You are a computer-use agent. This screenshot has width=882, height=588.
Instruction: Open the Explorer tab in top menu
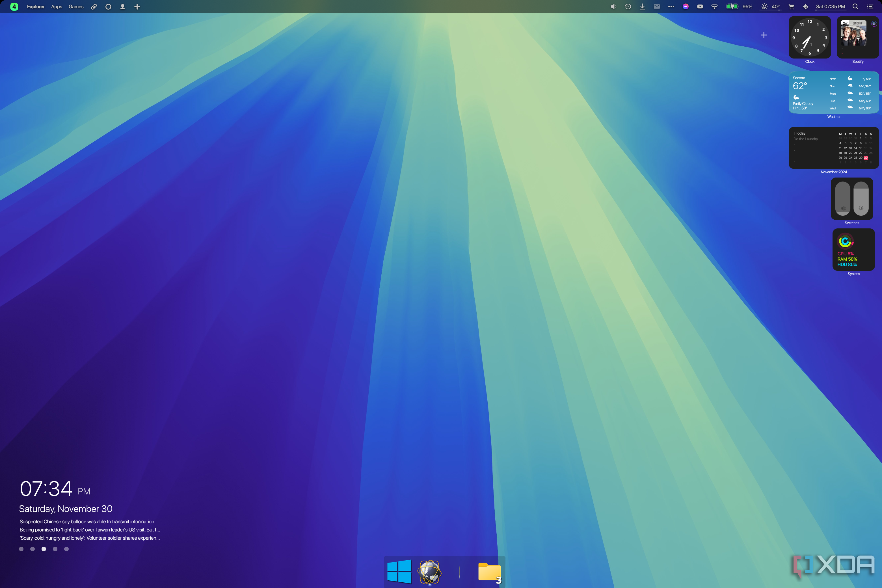click(x=35, y=7)
